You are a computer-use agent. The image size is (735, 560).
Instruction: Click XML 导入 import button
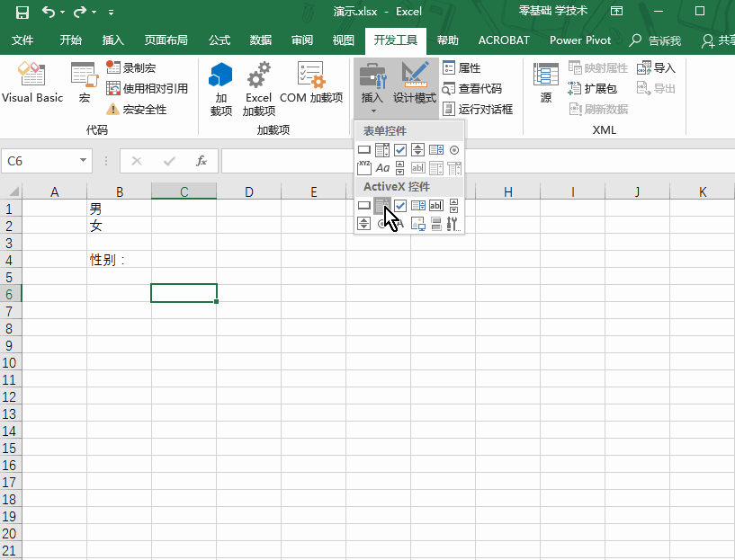656,68
